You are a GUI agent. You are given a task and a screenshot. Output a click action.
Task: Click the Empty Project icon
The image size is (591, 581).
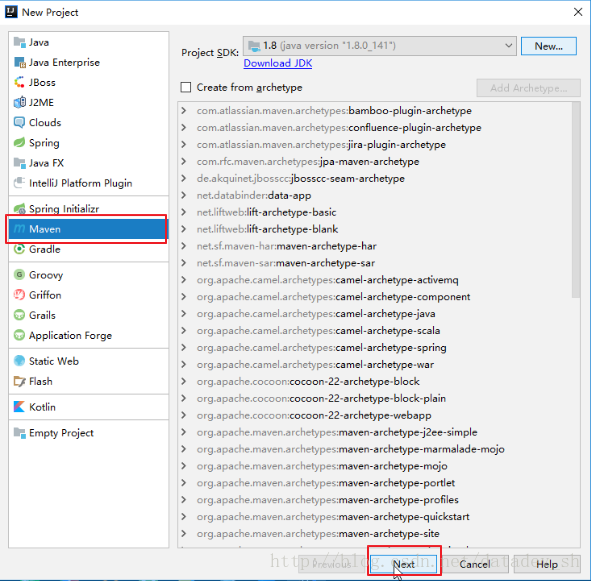[19, 432]
